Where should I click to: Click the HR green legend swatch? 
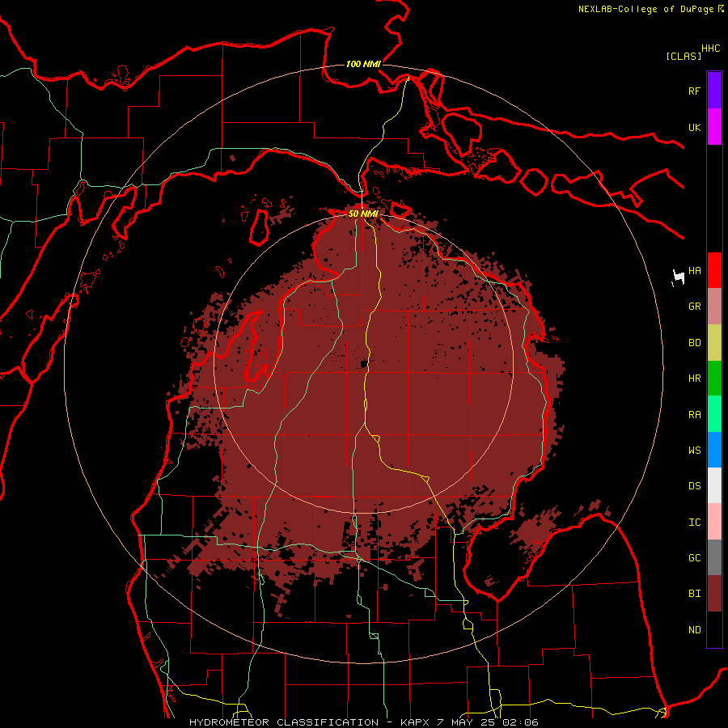714,378
